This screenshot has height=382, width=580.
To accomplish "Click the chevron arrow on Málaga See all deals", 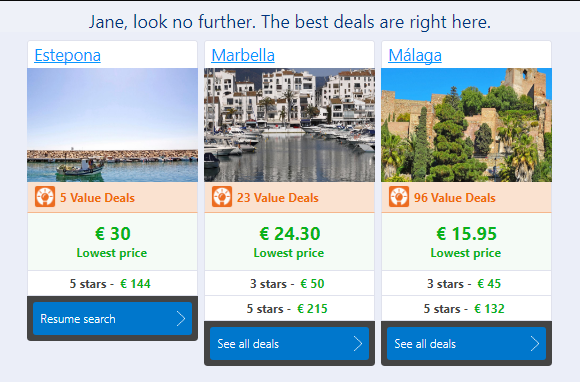I will click(x=535, y=344).
